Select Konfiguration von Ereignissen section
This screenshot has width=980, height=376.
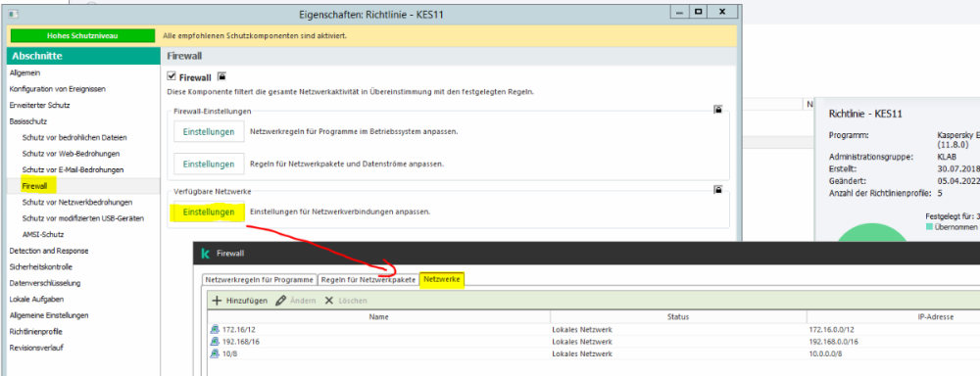(58, 89)
